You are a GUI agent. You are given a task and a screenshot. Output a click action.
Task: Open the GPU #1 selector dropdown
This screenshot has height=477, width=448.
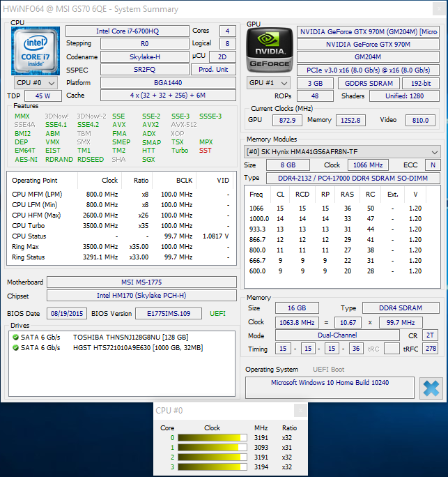tap(268, 83)
